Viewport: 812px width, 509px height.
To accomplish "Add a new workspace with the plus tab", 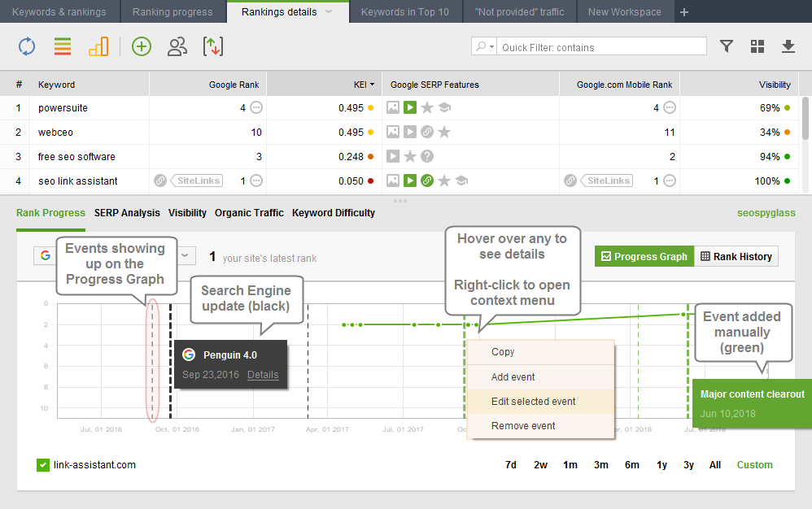I will click(x=684, y=12).
